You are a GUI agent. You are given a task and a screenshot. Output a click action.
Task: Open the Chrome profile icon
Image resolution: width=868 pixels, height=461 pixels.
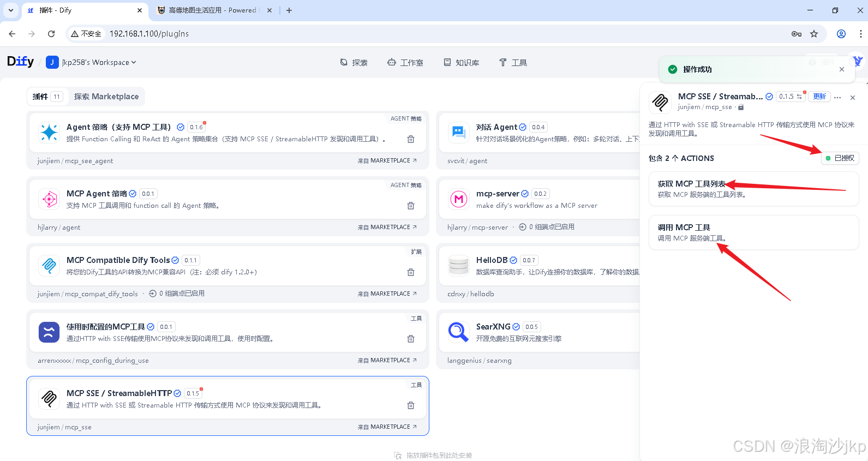click(841, 34)
